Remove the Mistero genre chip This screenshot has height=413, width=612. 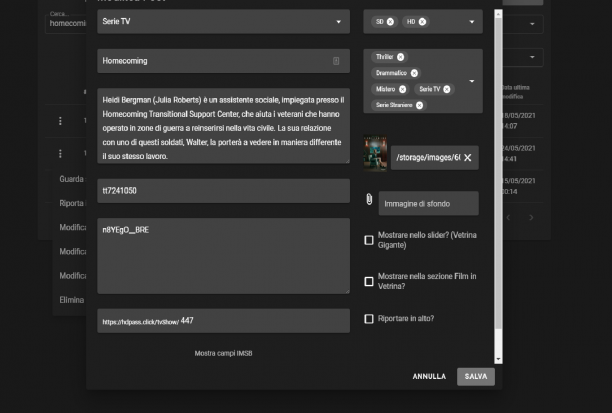click(x=402, y=89)
